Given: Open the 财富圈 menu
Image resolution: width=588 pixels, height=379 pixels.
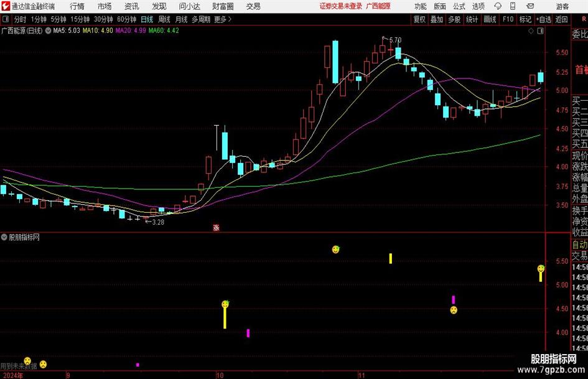Looking at the screenshot, I should [223, 6].
